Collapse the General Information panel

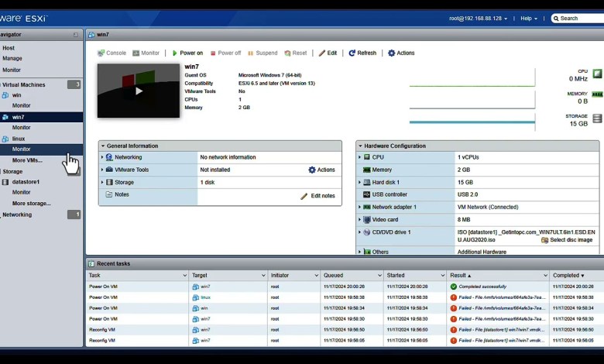(103, 146)
